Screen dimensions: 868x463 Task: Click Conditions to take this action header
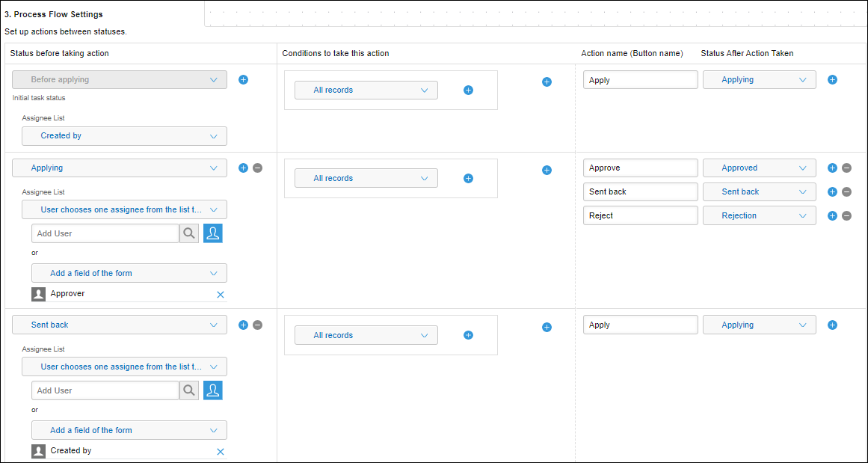336,53
